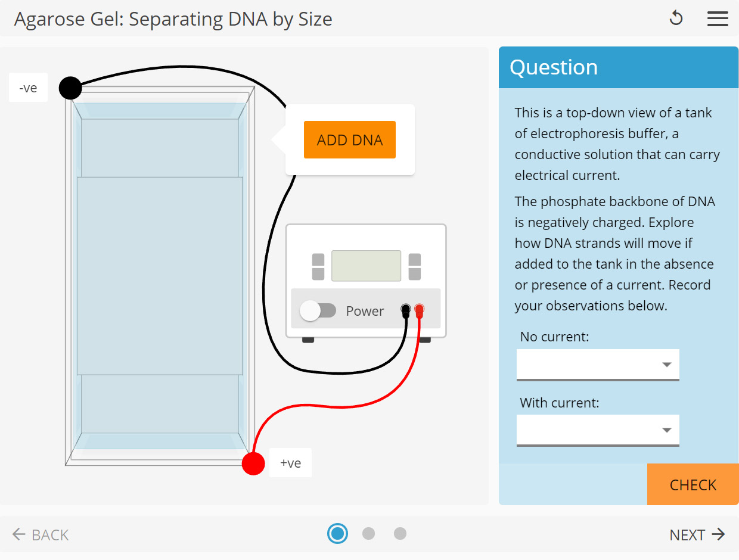
Task: Open the hamburger menu
Action: click(x=718, y=18)
